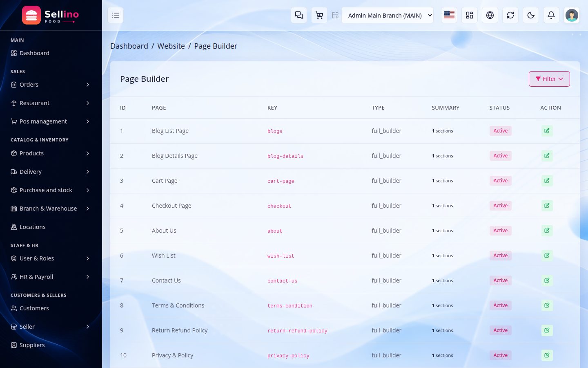This screenshot has width=588, height=368.
Task: Open Locations in the sidebar
Action: (x=51, y=227)
